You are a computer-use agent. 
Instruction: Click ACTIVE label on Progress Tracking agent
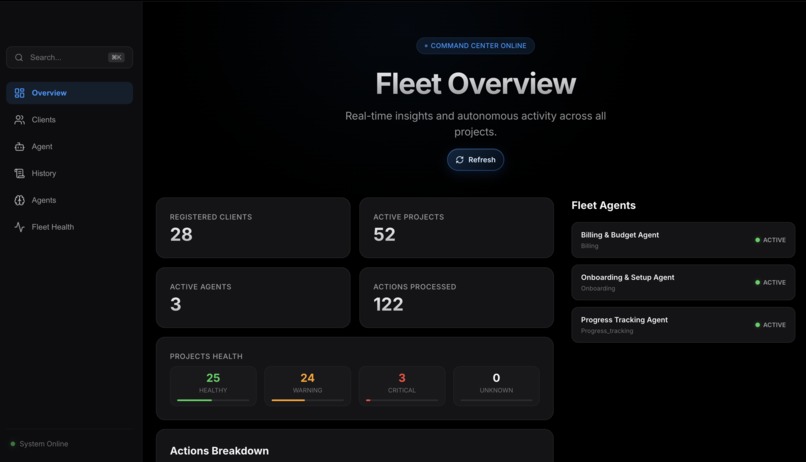[x=774, y=325]
